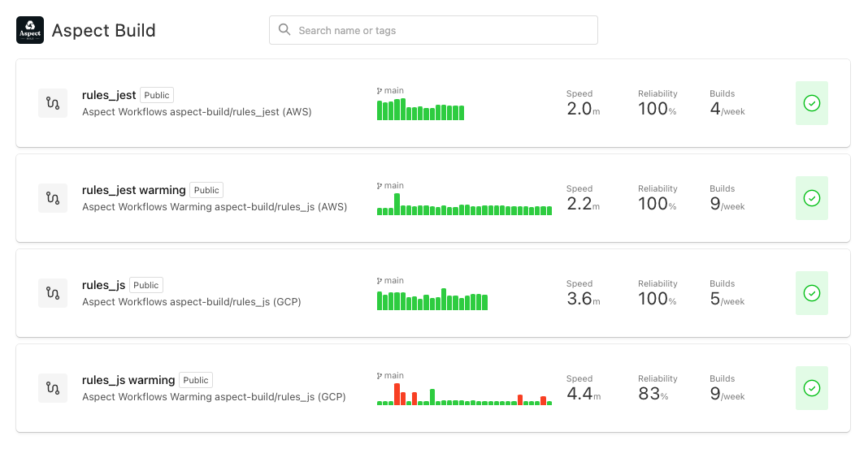Click branch icon above rules_js warming chart

point(380,376)
